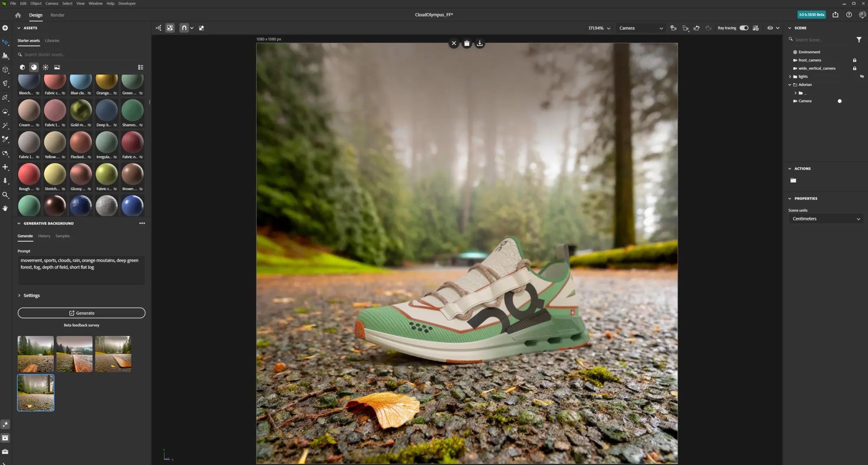868x465 pixels.
Task: Select the Deep b... blue material sphere
Action: pyautogui.click(x=106, y=110)
